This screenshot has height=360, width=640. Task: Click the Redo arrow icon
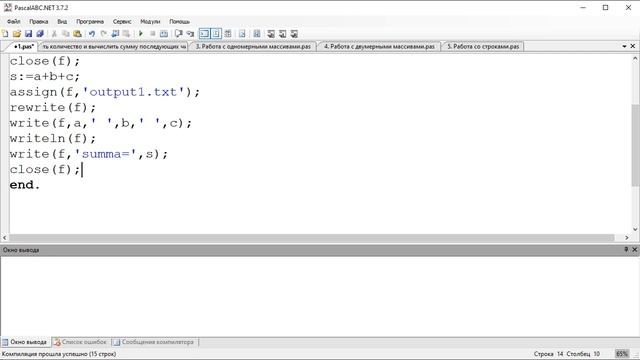pyautogui.click(x=104, y=34)
